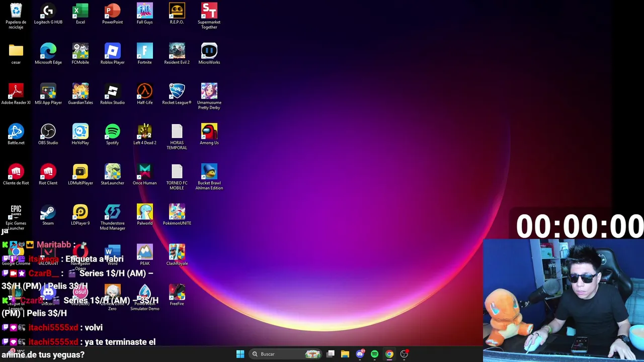This screenshot has height=362, width=644.
Task: Switch to Discord in the taskbar
Action: click(x=360, y=354)
